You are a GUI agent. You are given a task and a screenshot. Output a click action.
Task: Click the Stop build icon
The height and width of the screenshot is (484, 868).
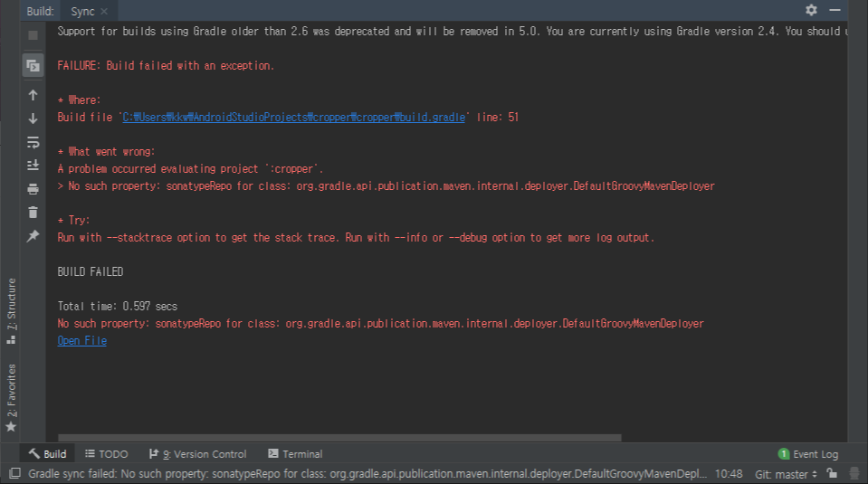pyautogui.click(x=33, y=35)
